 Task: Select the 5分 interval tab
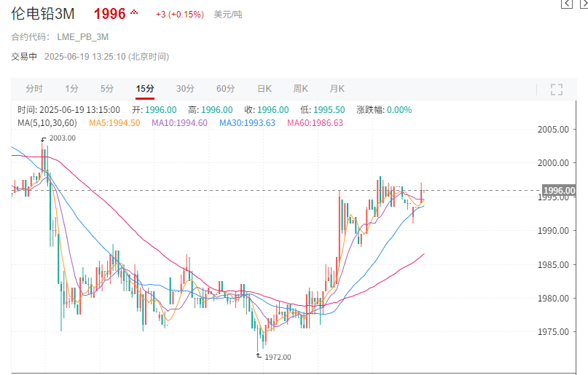[x=107, y=89]
